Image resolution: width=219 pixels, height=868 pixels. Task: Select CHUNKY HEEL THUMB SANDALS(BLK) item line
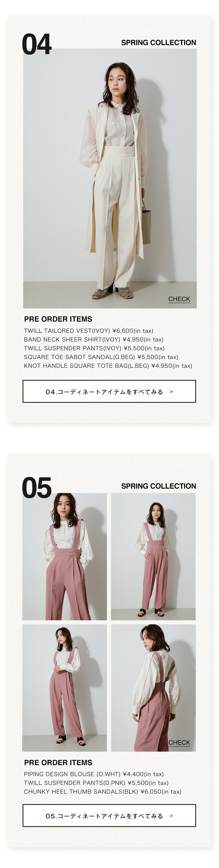(103, 791)
